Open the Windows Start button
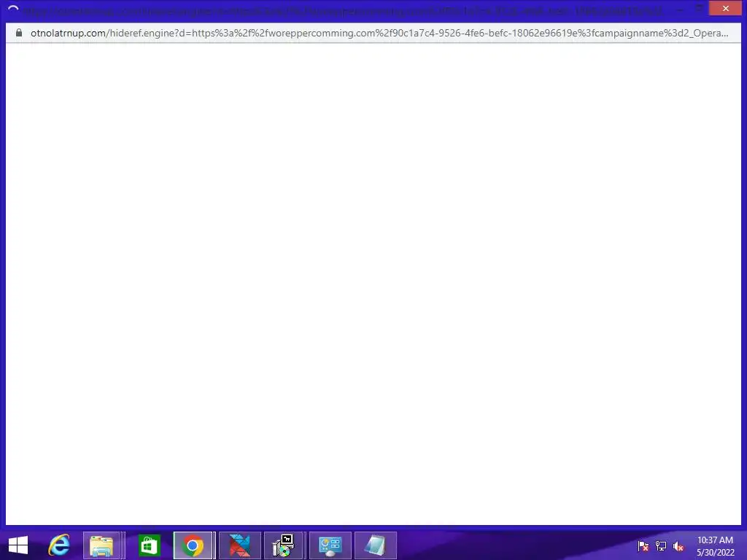747x560 pixels. pos(18,545)
